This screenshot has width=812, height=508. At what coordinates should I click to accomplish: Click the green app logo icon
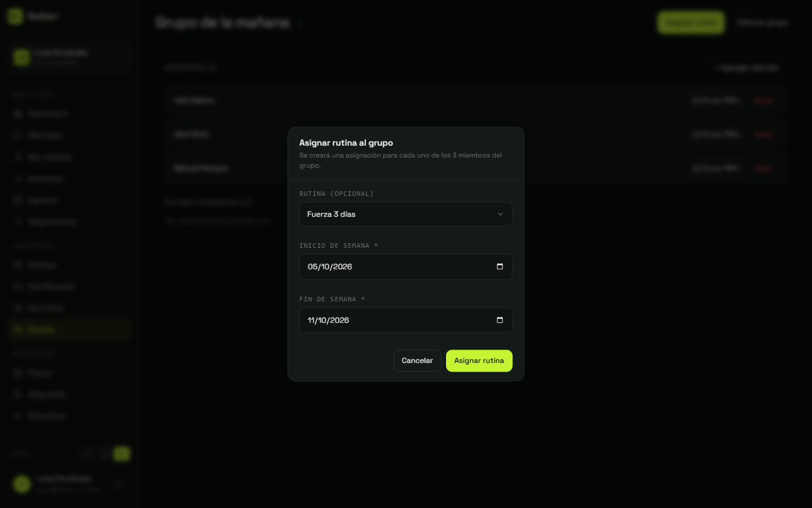(15, 16)
